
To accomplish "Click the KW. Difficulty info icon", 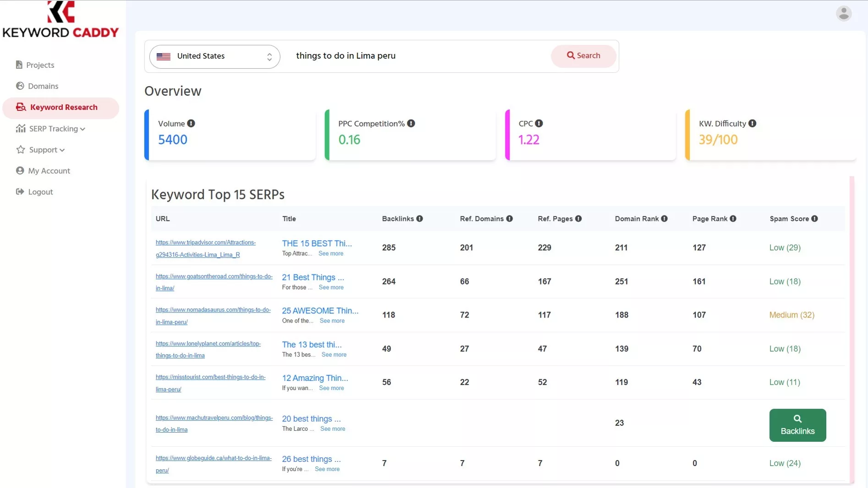I will (752, 124).
